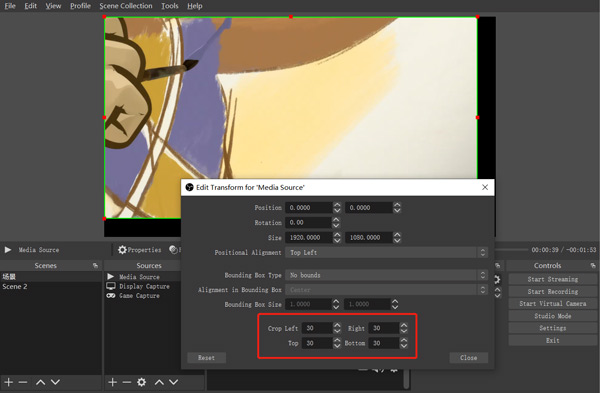This screenshot has width=600, height=393.
Task: Open Properties via the gear icon
Action: tap(122, 250)
